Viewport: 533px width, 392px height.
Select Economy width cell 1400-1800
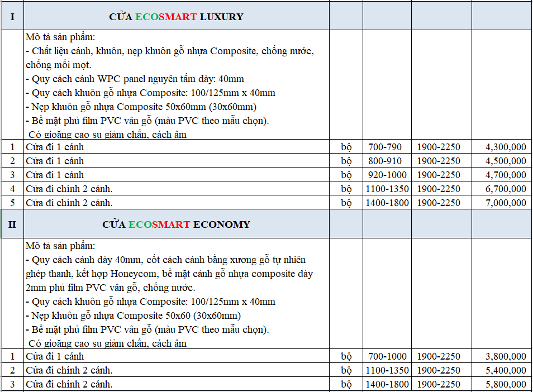387,384
